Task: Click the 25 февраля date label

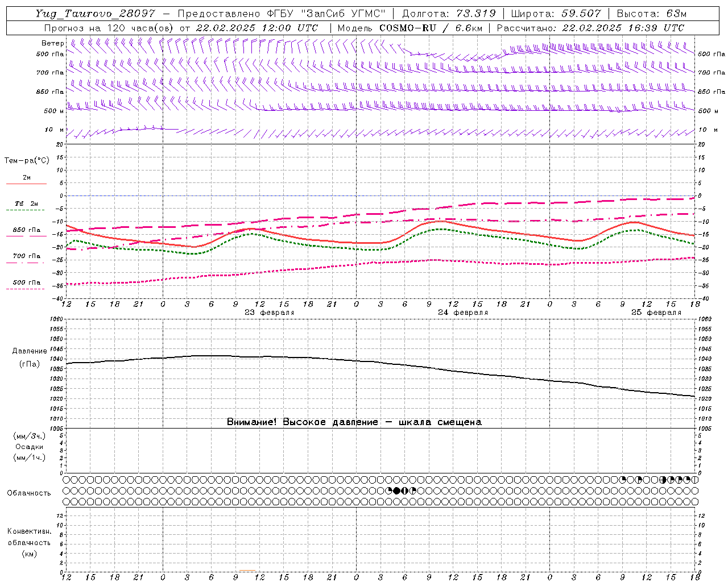Action: pos(656,313)
